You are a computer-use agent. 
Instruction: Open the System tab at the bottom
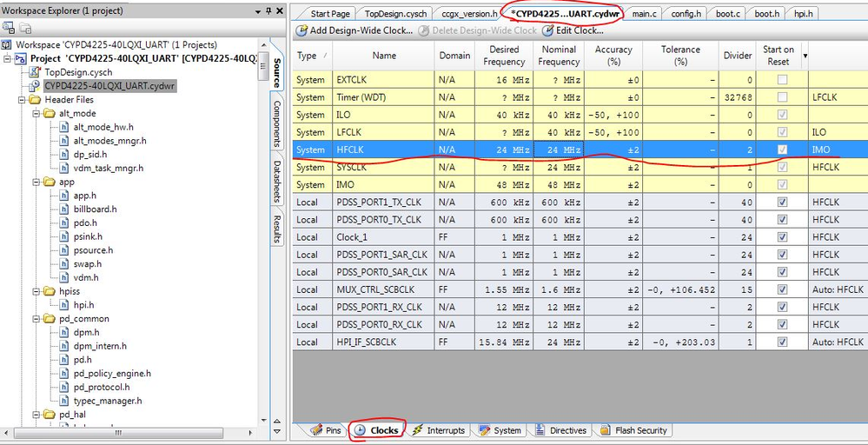500,430
